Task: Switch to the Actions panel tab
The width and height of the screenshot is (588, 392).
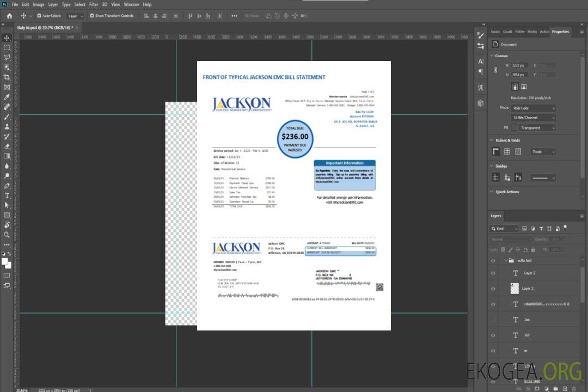Action: pos(544,32)
